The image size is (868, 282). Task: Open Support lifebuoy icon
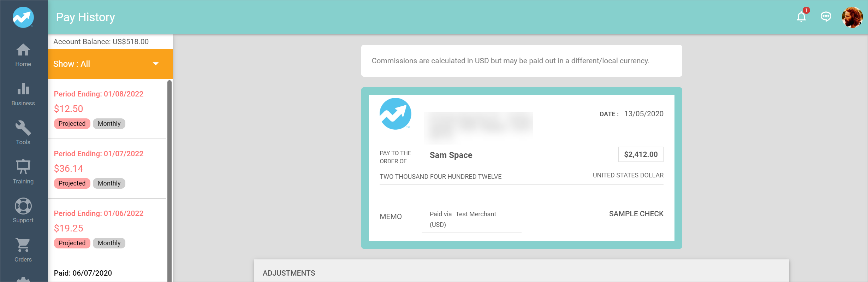pyautogui.click(x=23, y=211)
